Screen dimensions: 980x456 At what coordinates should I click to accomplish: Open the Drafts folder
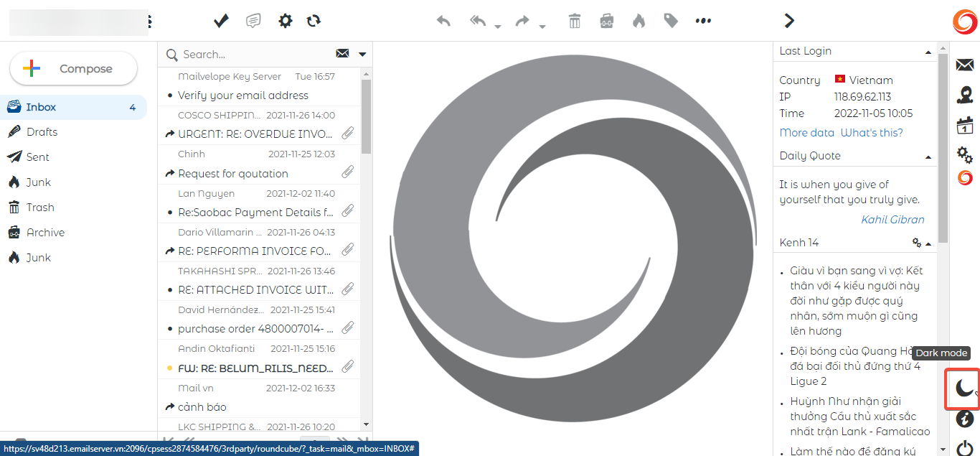click(73, 132)
